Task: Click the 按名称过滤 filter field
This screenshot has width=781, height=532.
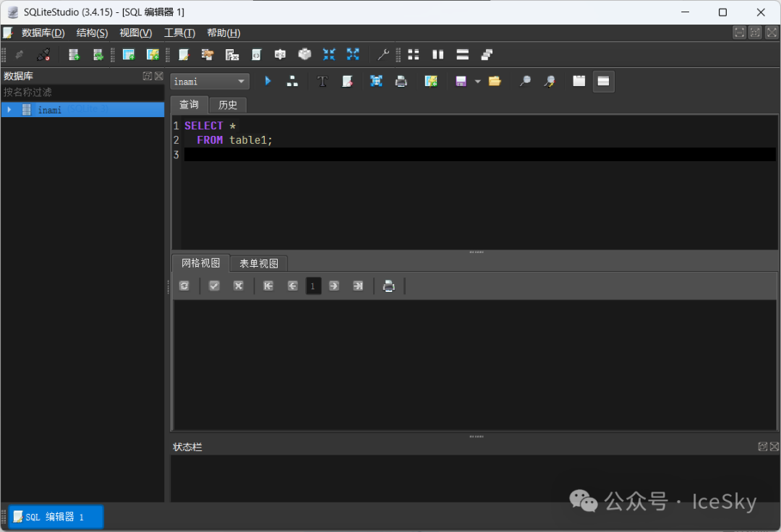Action: [x=82, y=93]
